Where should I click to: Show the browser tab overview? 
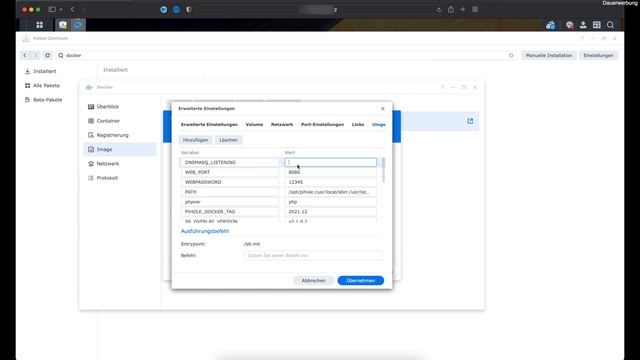point(475,9)
